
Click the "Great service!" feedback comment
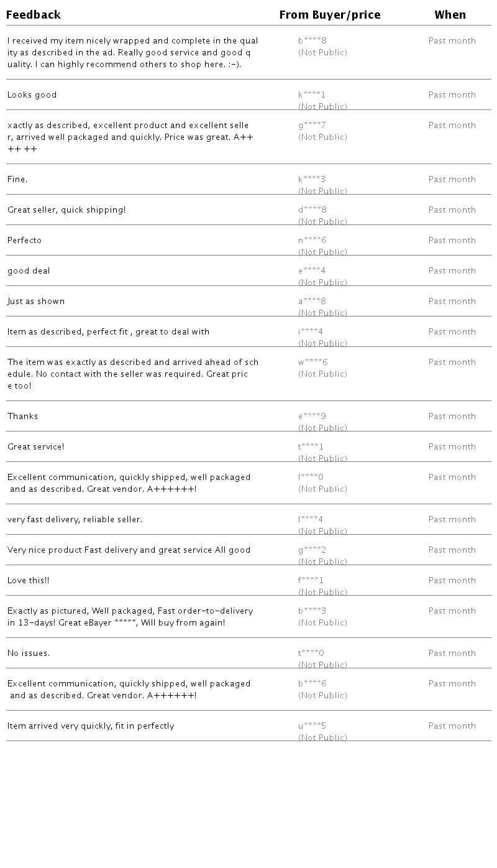(x=36, y=447)
